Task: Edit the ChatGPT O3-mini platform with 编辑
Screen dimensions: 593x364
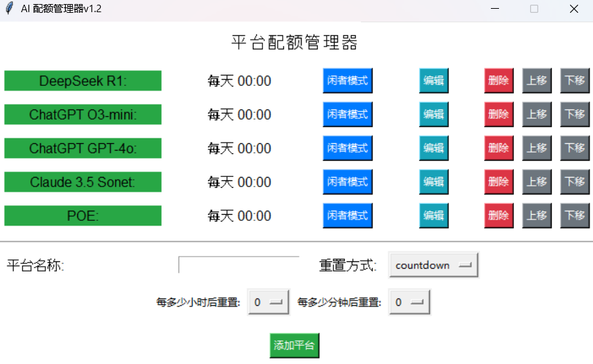Action: (x=434, y=114)
